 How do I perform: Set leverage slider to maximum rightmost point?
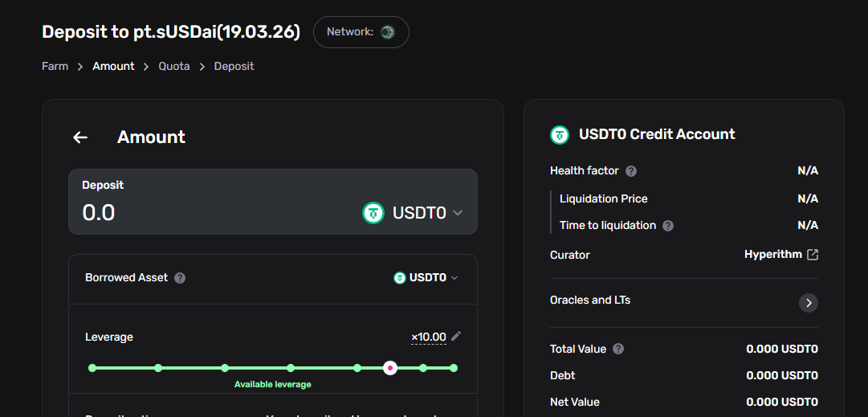(454, 368)
